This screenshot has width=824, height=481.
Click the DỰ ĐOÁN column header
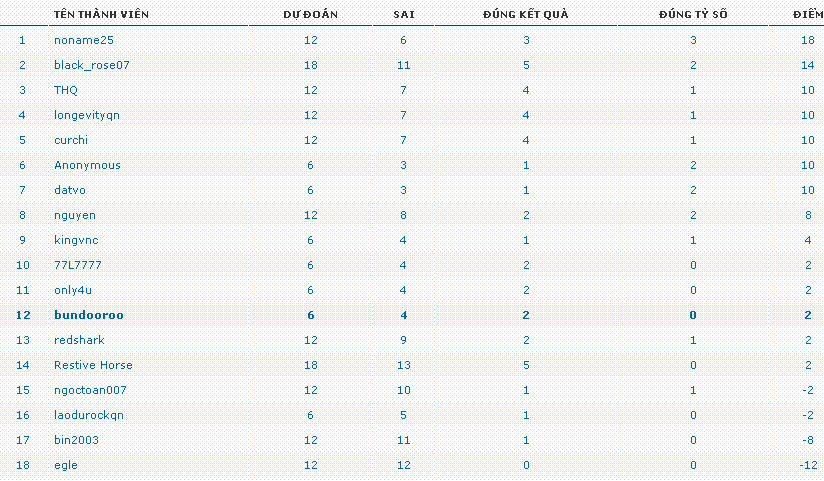311,14
